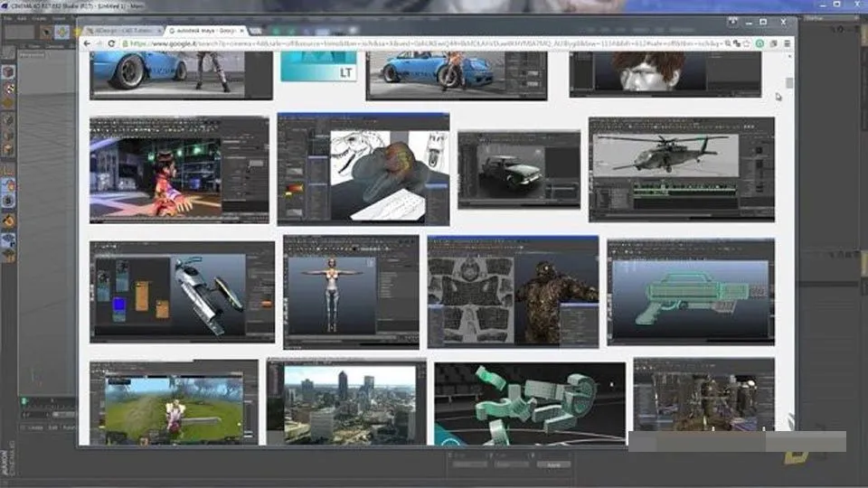The height and width of the screenshot is (488, 868).
Task: Switch to the autodesk maya Google tab
Action: point(197,30)
